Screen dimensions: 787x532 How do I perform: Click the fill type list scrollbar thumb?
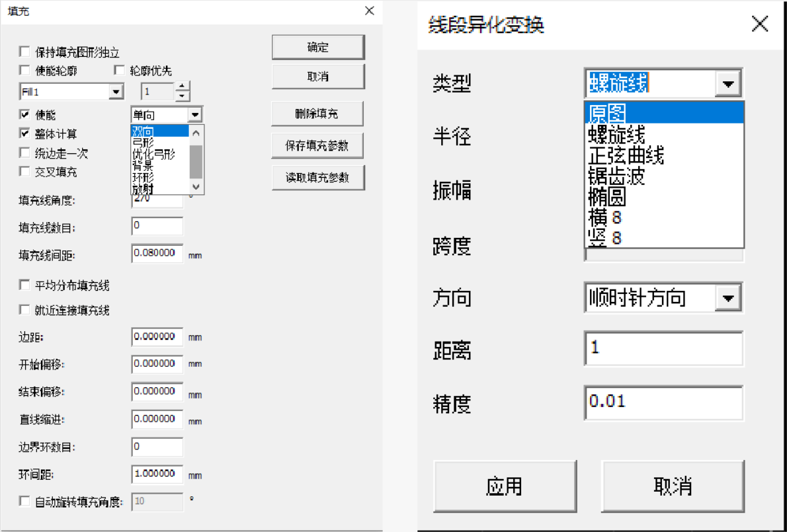tap(196, 161)
